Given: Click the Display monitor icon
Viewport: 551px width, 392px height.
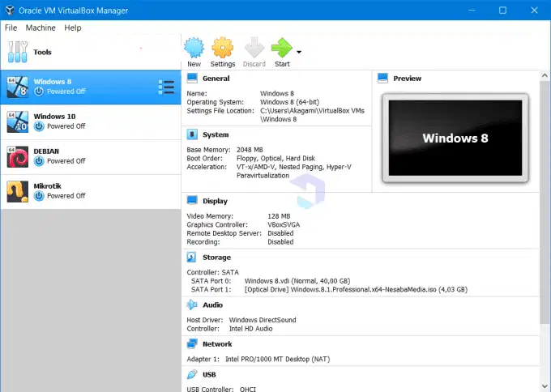Looking at the screenshot, I should pyautogui.click(x=192, y=201).
